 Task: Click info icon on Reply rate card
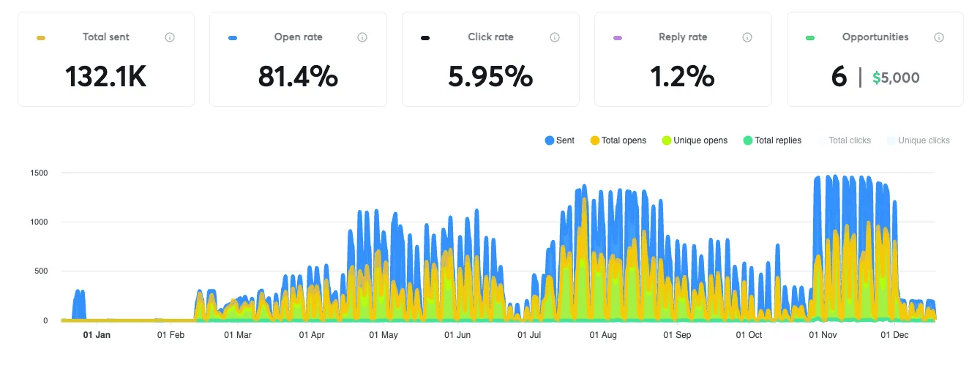[747, 37]
